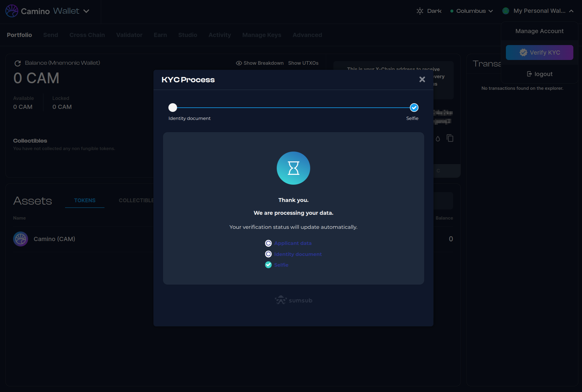The width and height of the screenshot is (582, 392).
Task: Click the Camino logo icon
Action: (x=12, y=11)
